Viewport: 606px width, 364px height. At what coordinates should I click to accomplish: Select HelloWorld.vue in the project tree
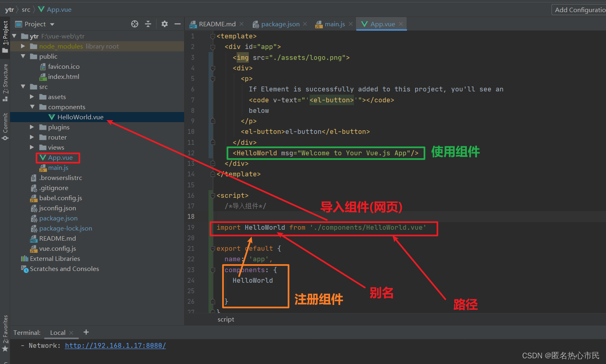(80, 117)
